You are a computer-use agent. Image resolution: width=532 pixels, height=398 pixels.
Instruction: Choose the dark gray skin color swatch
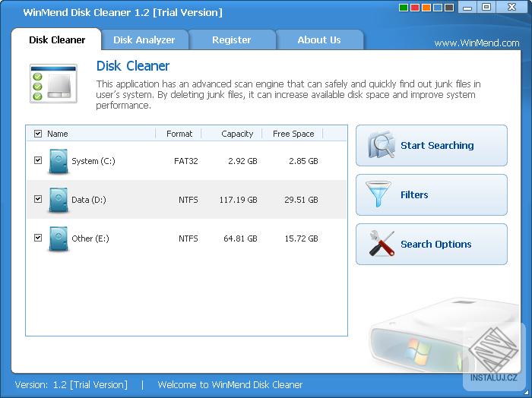(x=449, y=8)
